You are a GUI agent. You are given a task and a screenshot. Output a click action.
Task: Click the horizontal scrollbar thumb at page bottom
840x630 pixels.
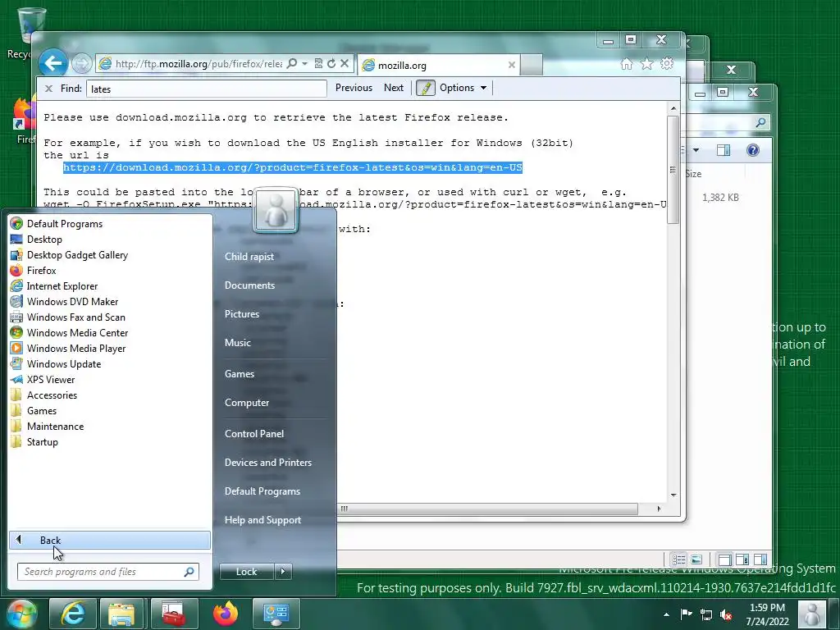click(487, 509)
